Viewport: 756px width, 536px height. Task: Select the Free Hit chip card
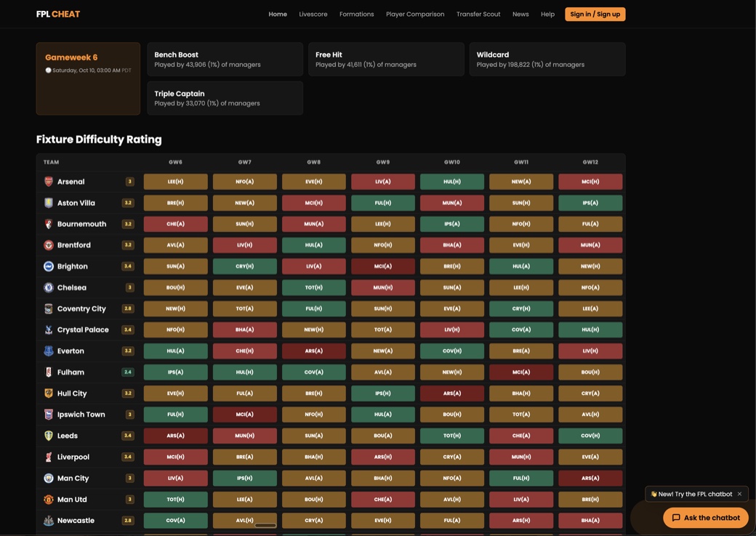point(386,60)
